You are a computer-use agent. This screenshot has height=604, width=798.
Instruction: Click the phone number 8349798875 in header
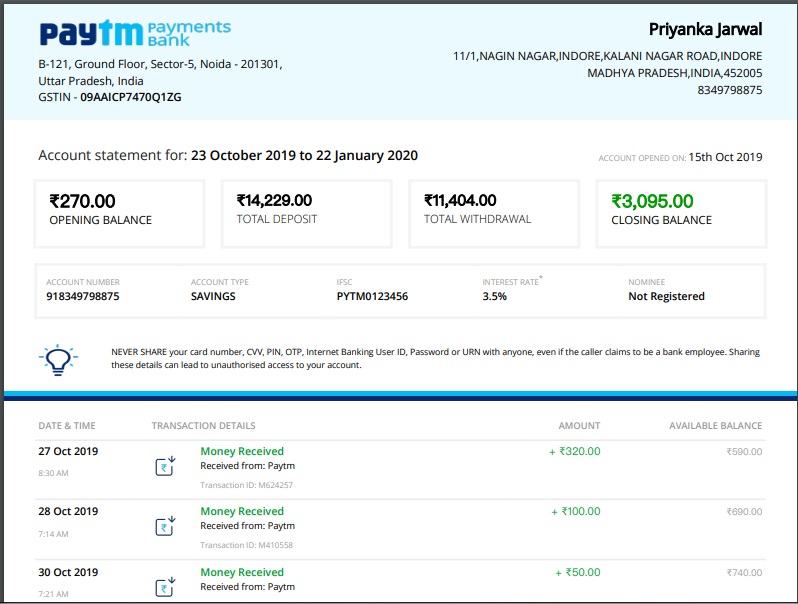730,90
